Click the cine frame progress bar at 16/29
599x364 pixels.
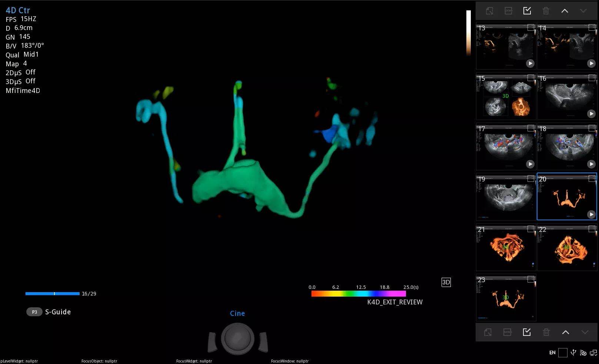(53, 294)
